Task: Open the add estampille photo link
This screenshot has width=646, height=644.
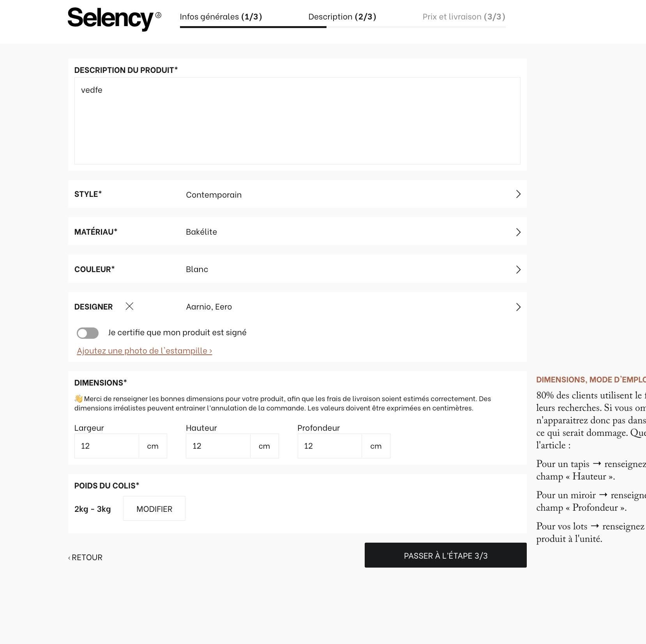Action: coord(144,351)
